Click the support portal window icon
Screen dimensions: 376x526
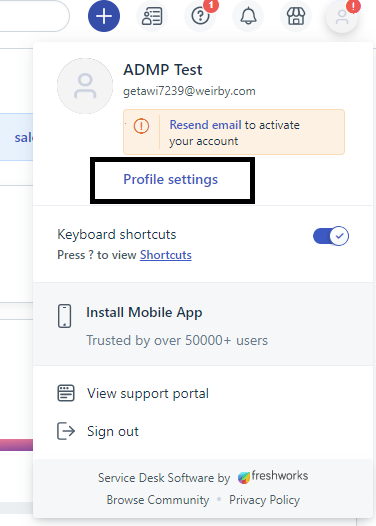pyautogui.click(x=66, y=393)
